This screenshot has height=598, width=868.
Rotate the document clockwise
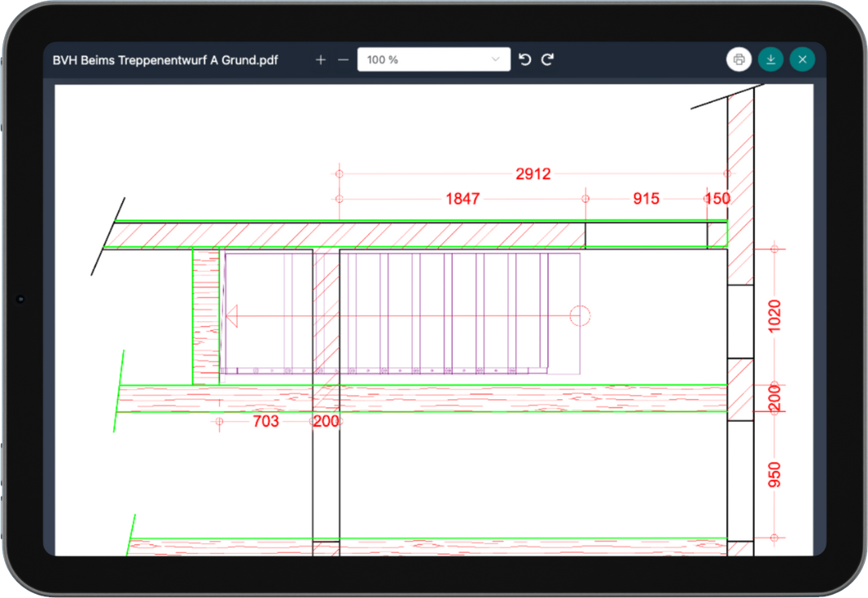click(548, 59)
